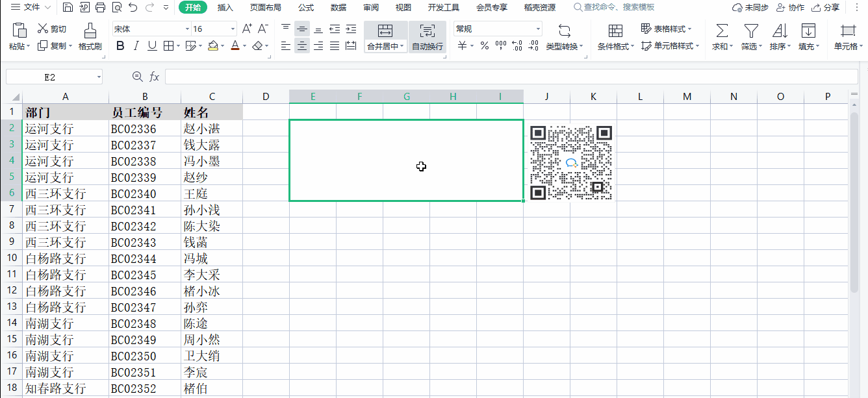Open the File (文件) menu
This screenshot has width=868, height=398.
(x=31, y=8)
